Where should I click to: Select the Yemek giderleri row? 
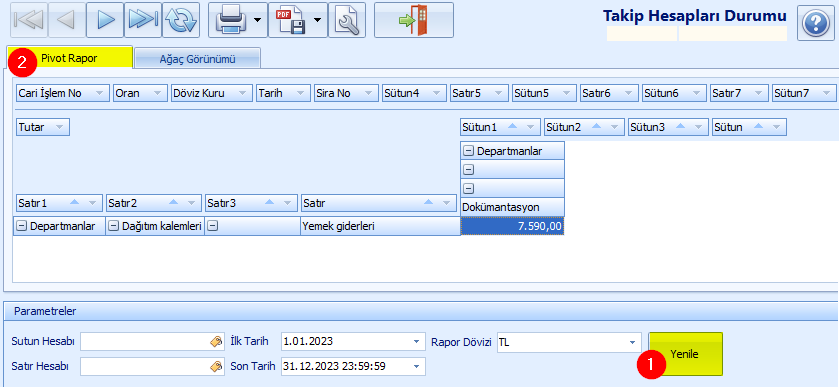point(380,226)
